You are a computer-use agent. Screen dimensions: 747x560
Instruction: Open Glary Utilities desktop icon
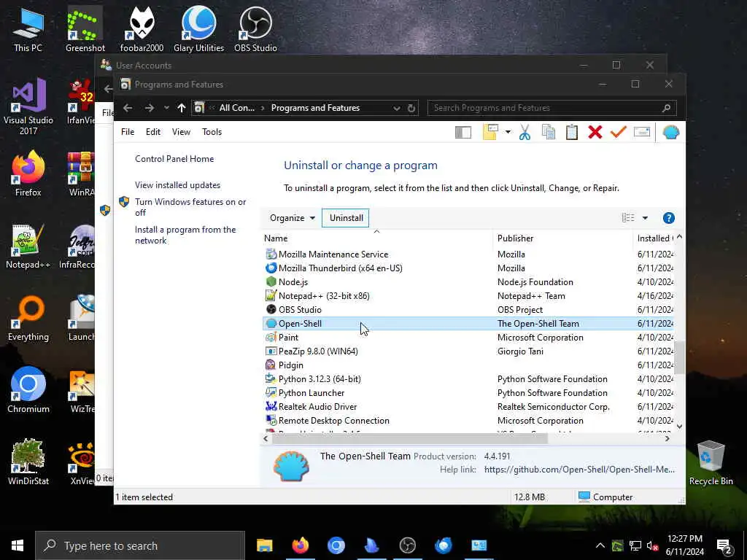[198, 28]
